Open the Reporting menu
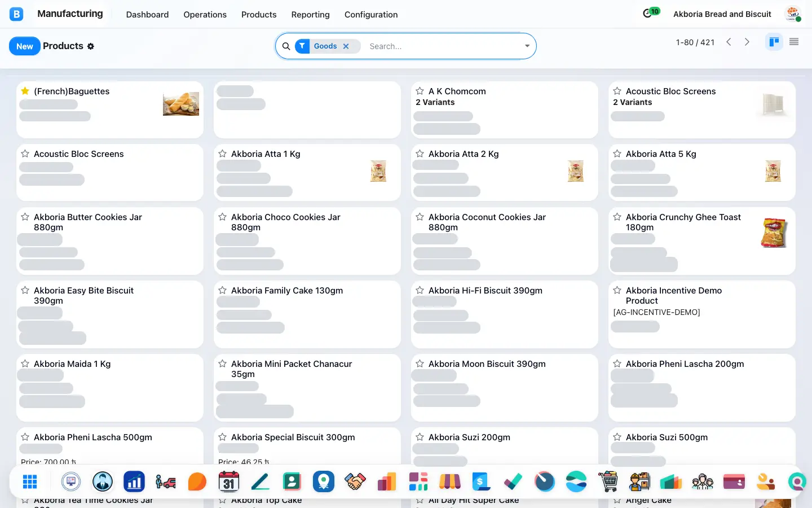 point(310,15)
